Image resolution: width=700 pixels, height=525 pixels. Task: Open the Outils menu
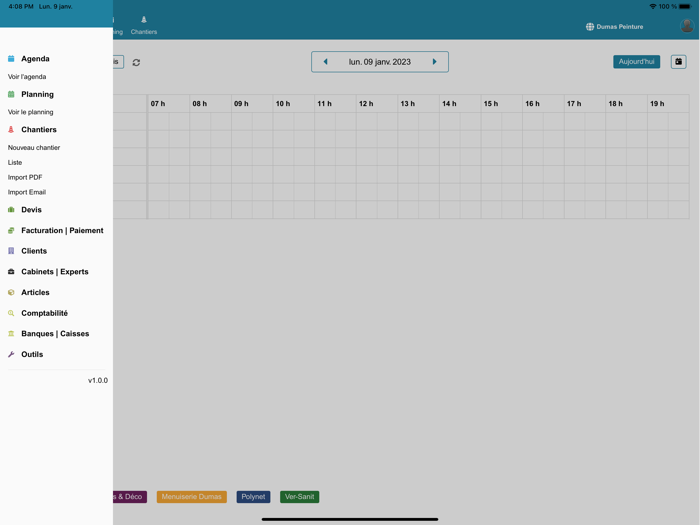coord(32,354)
